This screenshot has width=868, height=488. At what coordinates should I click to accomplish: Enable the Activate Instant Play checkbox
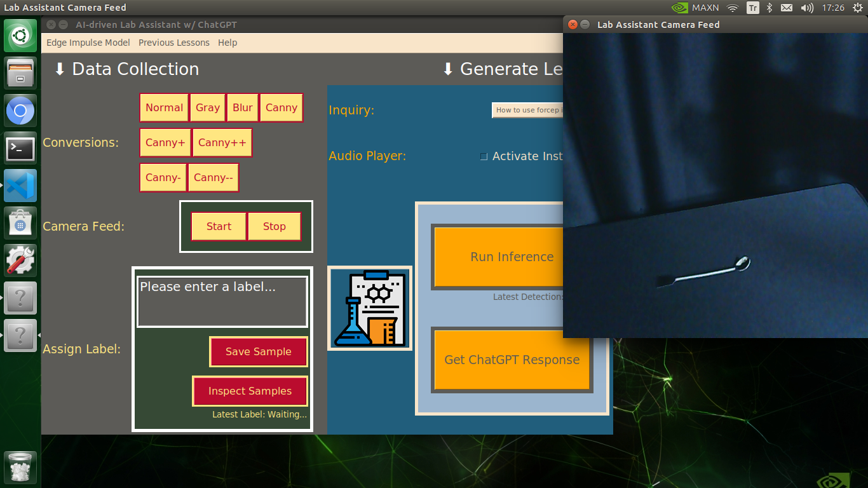tap(484, 156)
